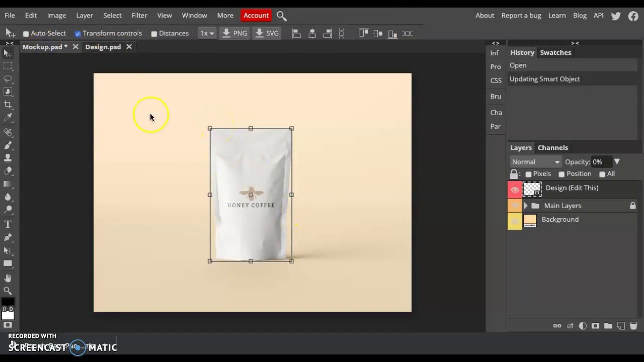Toggle visibility of Main Layers folder
Viewport: 644px width, 362px height.
[515, 206]
